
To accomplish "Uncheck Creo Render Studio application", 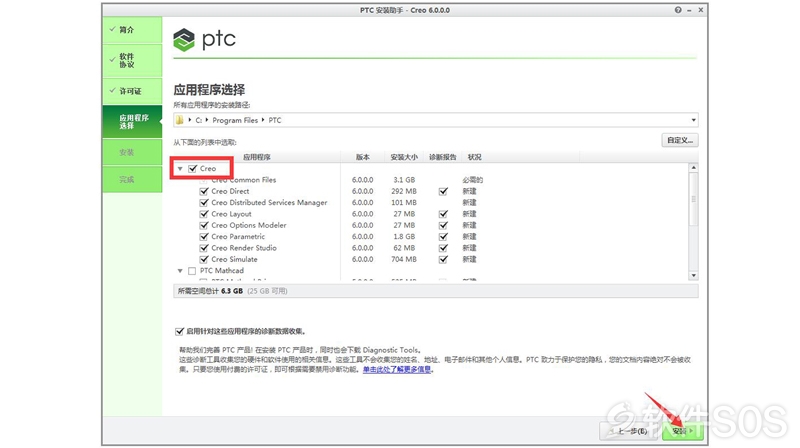I will 204,248.
